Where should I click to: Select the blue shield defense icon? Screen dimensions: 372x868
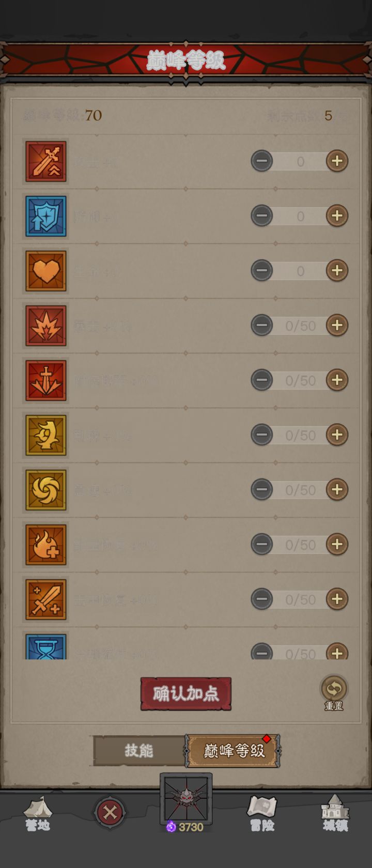pyautogui.click(x=46, y=216)
